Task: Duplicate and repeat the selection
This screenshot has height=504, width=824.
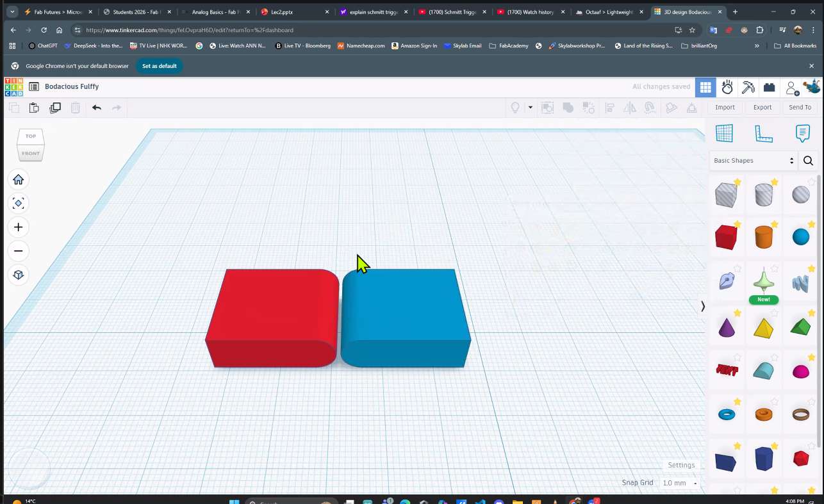Action: pos(55,108)
